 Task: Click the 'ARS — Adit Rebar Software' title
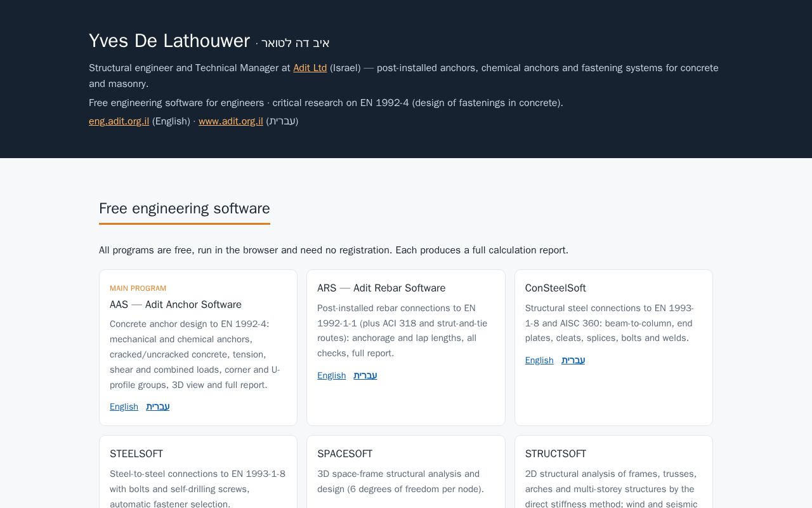pyautogui.click(x=381, y=288)
